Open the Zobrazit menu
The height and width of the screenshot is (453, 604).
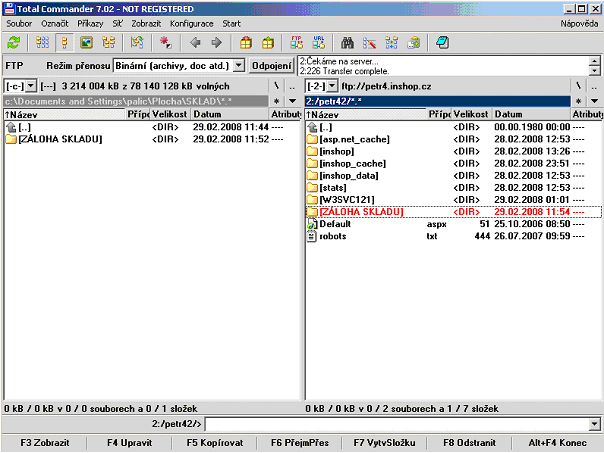tap(146, 23)
